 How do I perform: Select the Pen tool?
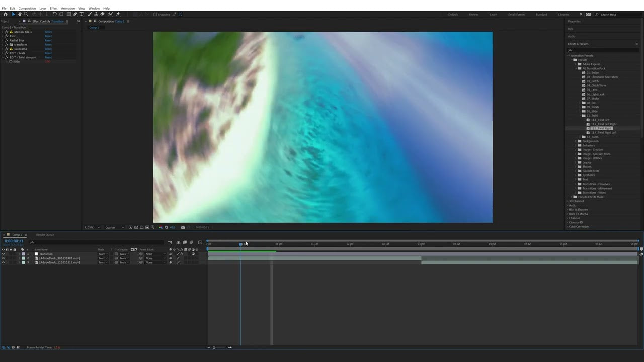click(75, 14)
